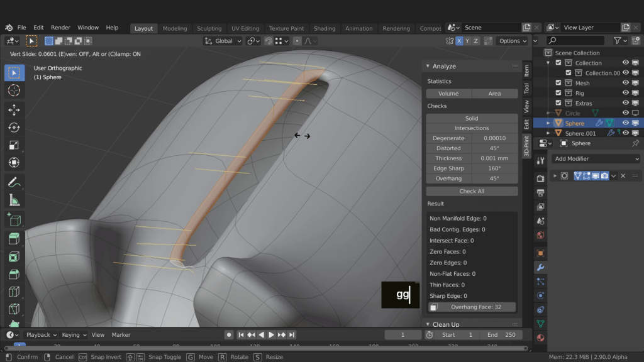Click the Check All button
The image size is (644, 362).
[472, 191]
